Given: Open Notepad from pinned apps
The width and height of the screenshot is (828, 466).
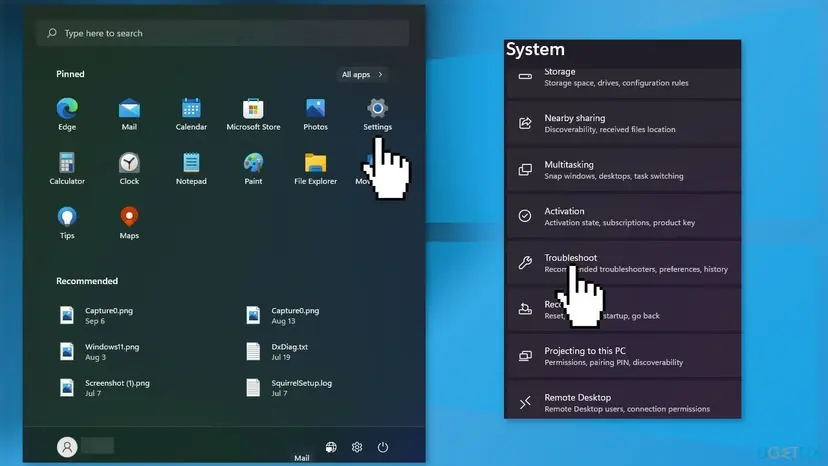Looking at the screenshot, I should (x=191, y=169).
